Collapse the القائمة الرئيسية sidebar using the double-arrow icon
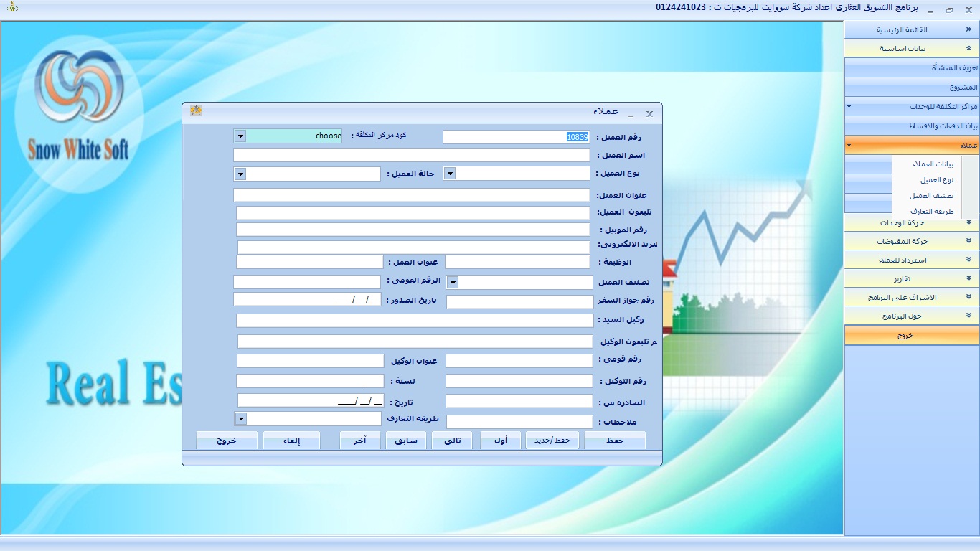Screen dimensions: 980x551 pos(969,30)
